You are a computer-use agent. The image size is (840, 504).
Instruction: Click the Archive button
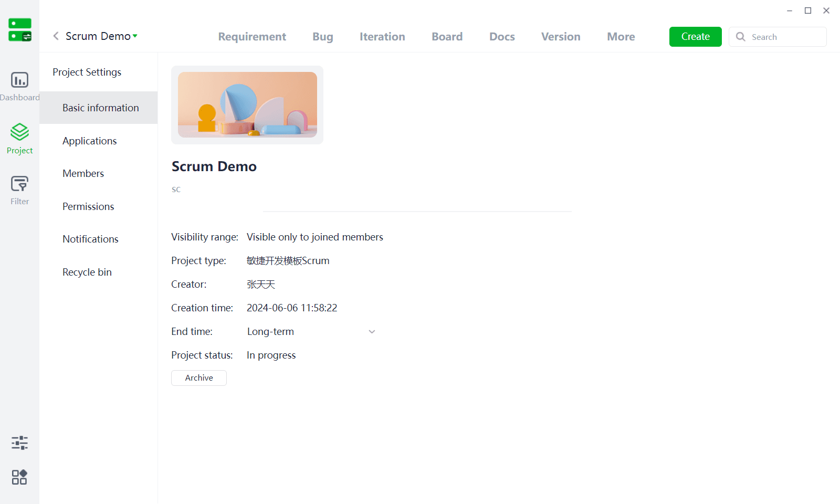199,378
